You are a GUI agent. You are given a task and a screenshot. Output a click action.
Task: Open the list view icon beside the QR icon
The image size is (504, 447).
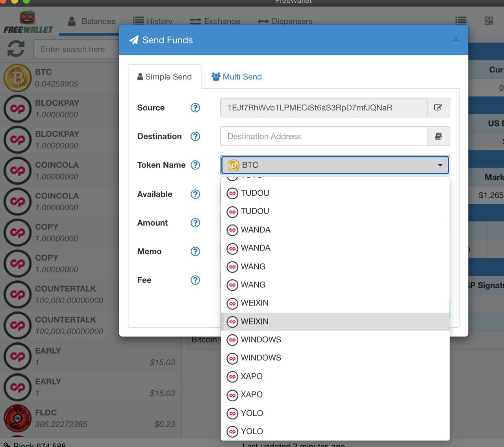click(461, 21)
